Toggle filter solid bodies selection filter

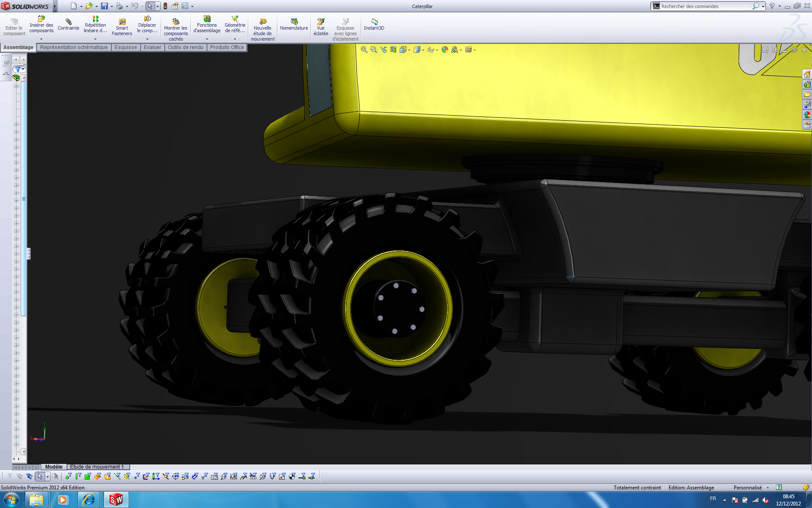click(x=107, y=476)
